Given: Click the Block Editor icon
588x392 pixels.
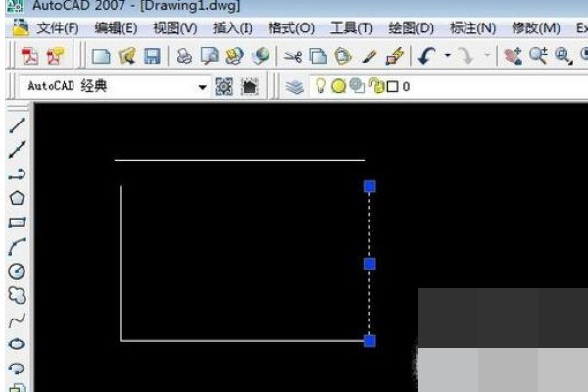Looking at the screenshot, I should click(x=395, y=56).
